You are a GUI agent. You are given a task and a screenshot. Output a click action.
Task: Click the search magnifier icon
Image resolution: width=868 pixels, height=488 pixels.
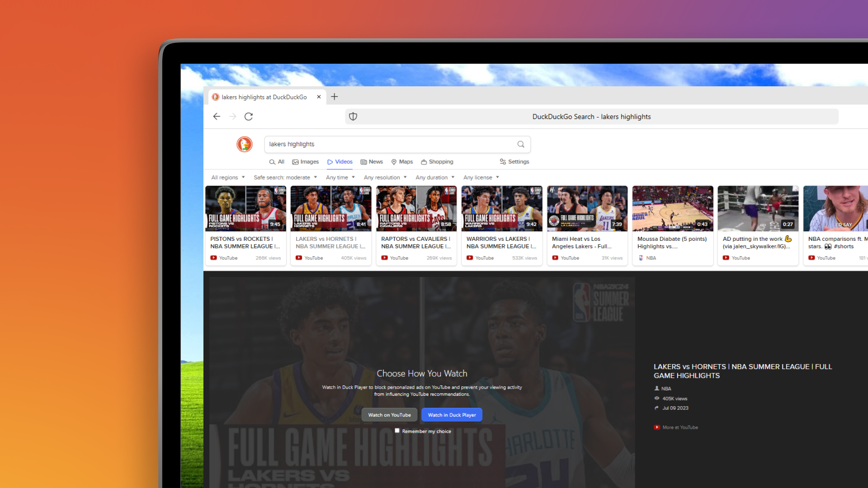[x=520, y=144]
